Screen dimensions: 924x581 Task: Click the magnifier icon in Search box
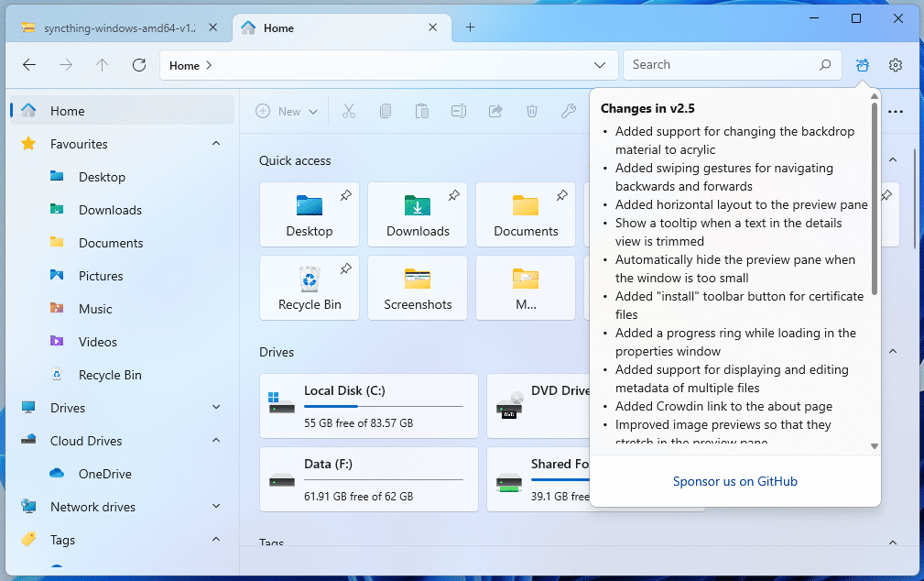coord(825,65)
